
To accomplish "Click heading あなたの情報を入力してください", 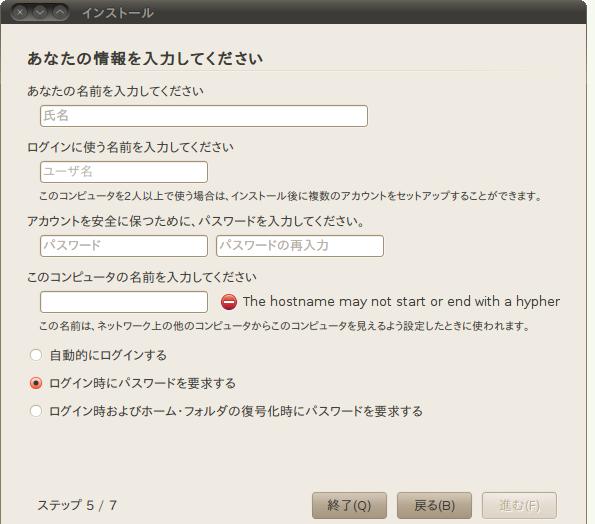I will pyautogui.click(x=145, y=58).
